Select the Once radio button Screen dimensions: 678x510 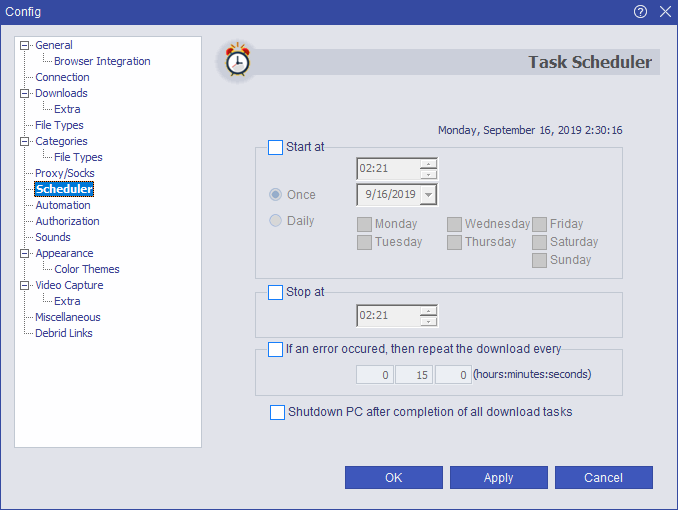click(275, 195)
